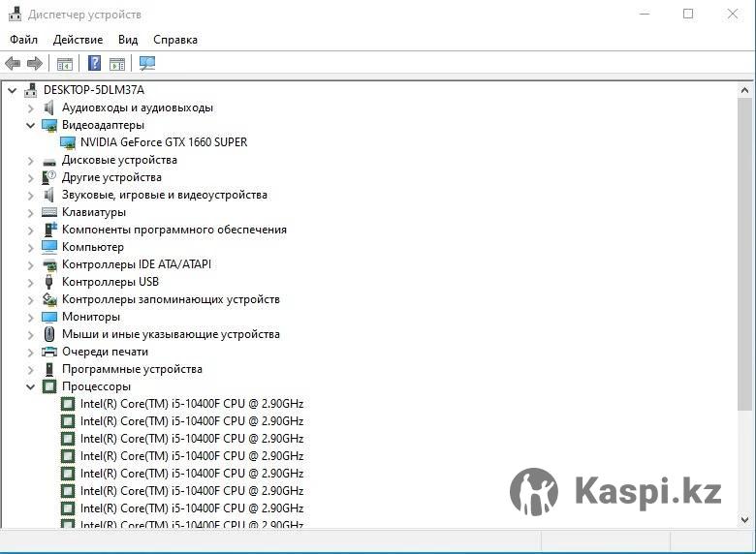This screenshot has height=554, width=756.
Task: Collapse the DESKTOP-5DLM37A root node
Action: pyautogui.click(x=13, y=90)
